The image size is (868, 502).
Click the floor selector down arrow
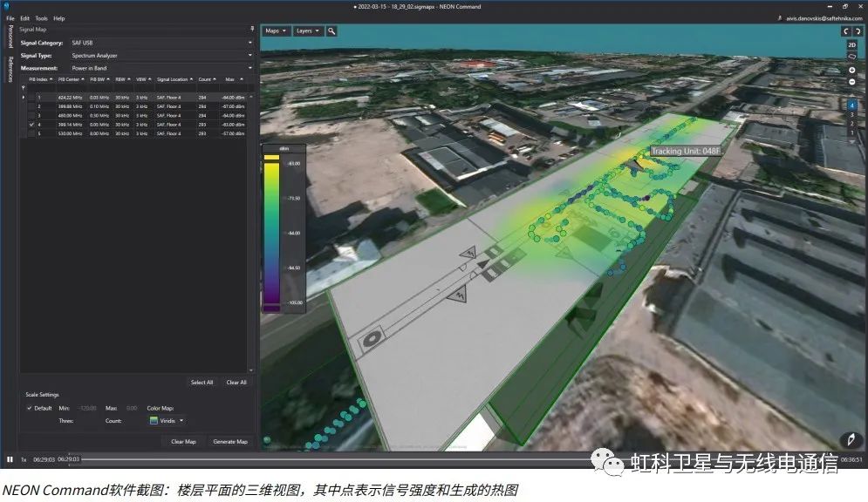click(852, 142)
